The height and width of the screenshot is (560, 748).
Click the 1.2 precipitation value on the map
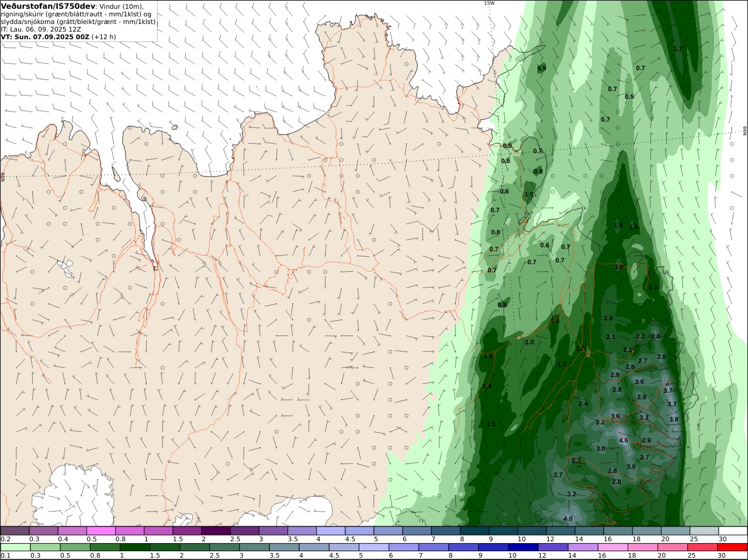tap(653, 287)
